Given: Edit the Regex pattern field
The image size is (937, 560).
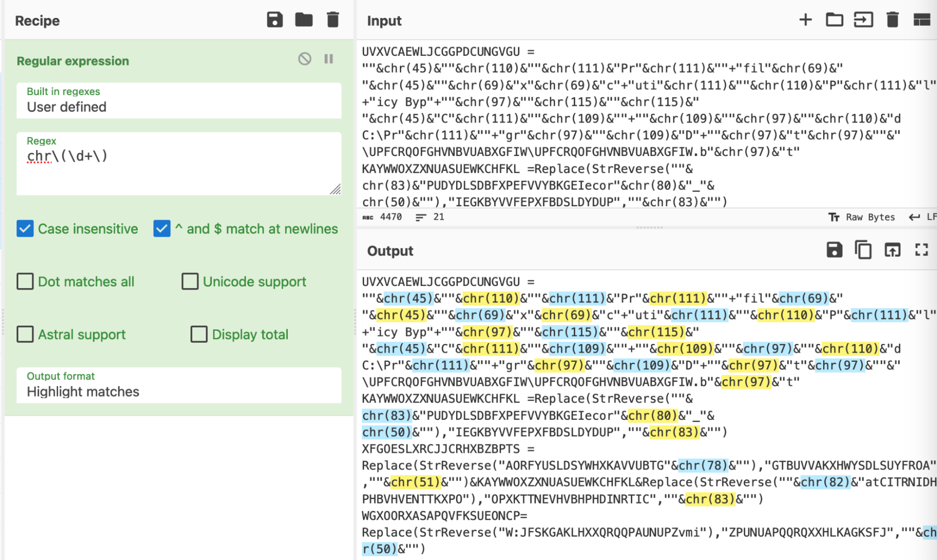Looking at the screenshot, I should click(x=179, y=157).
